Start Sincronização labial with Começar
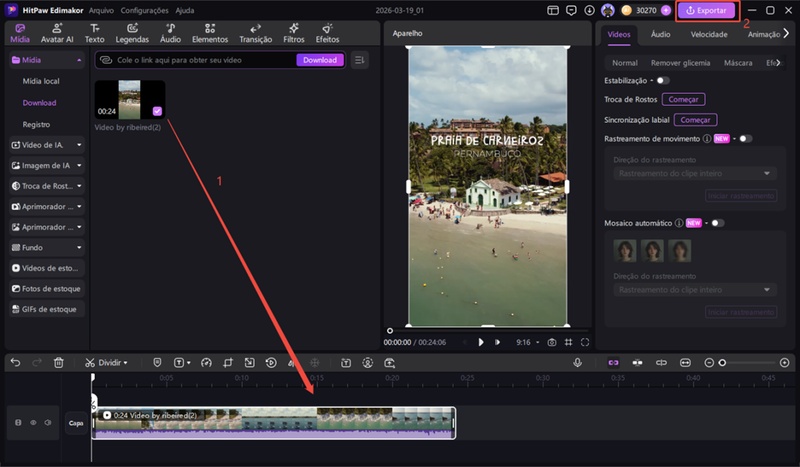The width and height of the screenshot is (800, 467). click(695, 119)
